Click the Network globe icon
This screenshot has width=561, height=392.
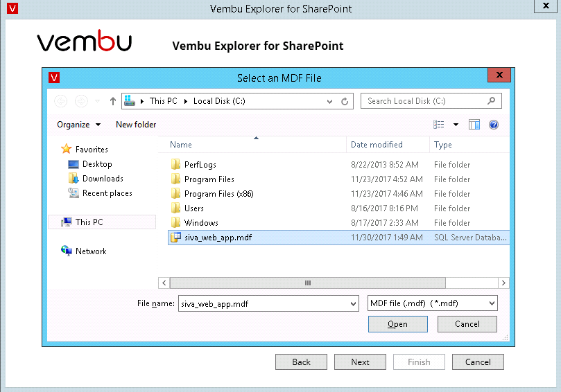67,251
